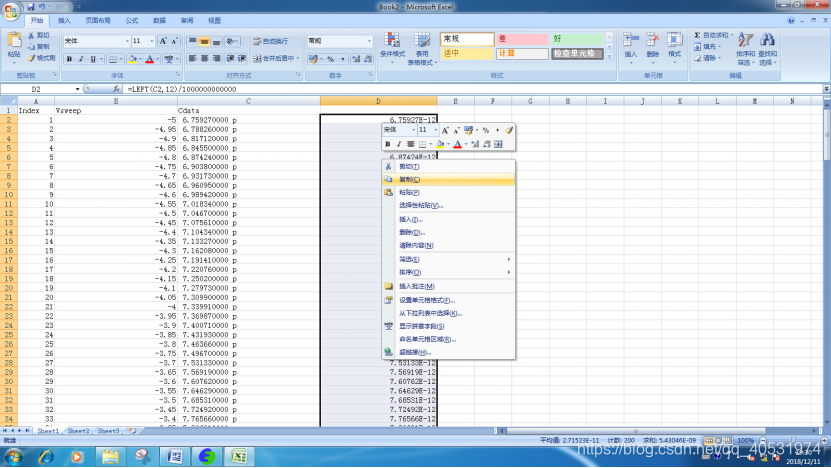The width and height of the screenshot is (831, 468).
Task: Open Internet Explorer from the taskbar
Action: click(46, 456)
